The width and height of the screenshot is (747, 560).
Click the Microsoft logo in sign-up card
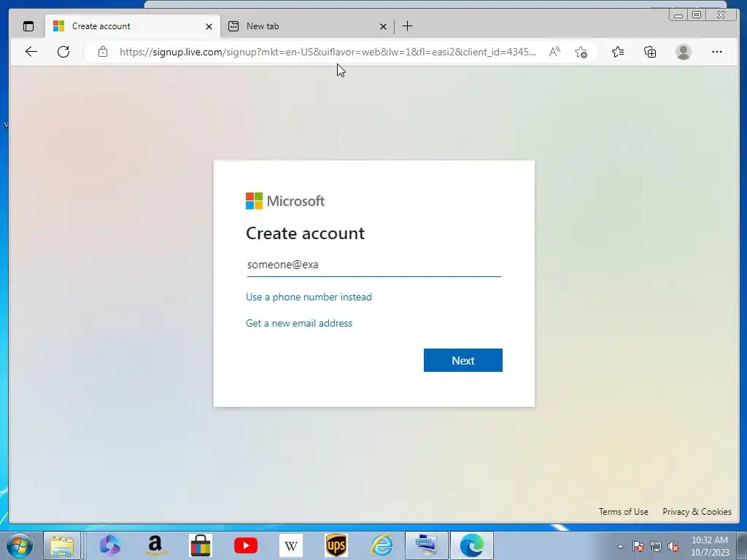coord(285,201)
